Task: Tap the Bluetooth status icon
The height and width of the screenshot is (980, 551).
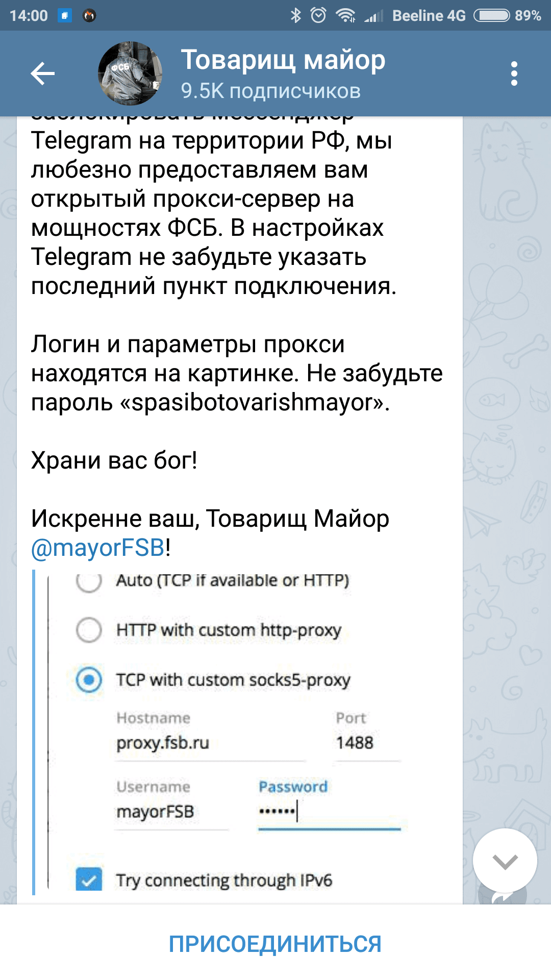Action: pyautogui.click(x=295, y=15)
